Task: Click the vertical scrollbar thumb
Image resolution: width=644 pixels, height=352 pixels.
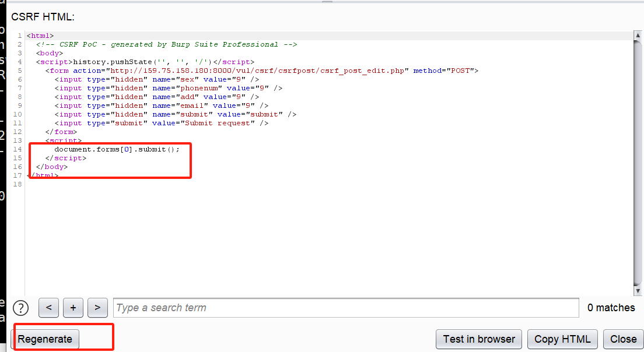Action: (638, 163)
